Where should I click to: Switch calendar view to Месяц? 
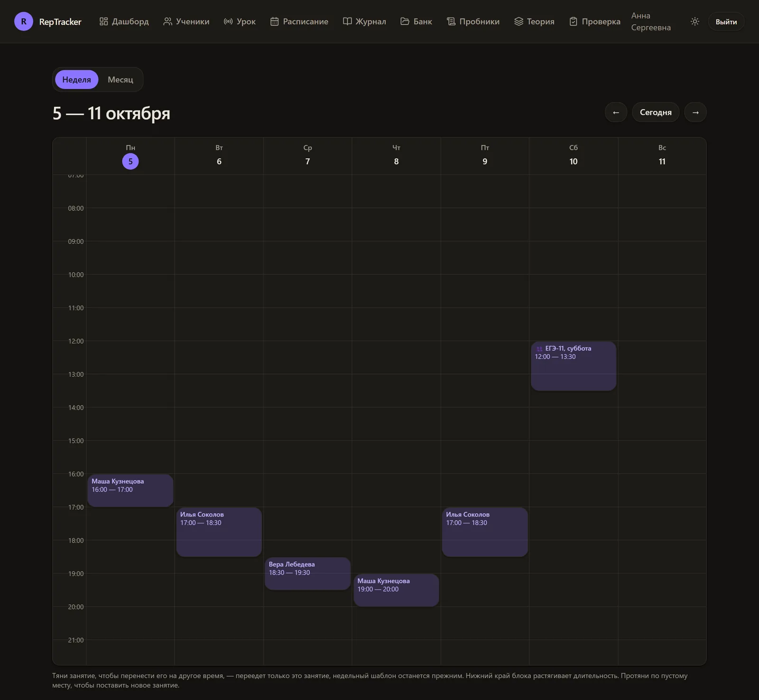coord(120,79)
